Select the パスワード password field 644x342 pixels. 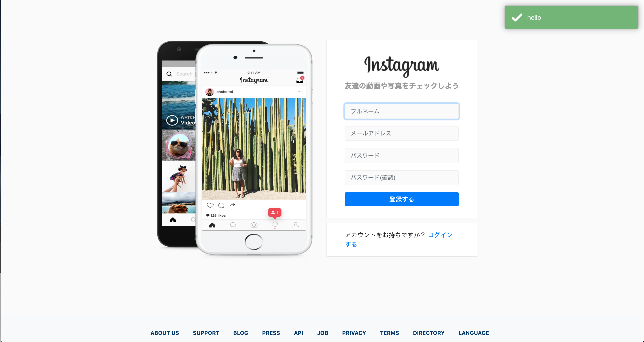coord(402,155)
